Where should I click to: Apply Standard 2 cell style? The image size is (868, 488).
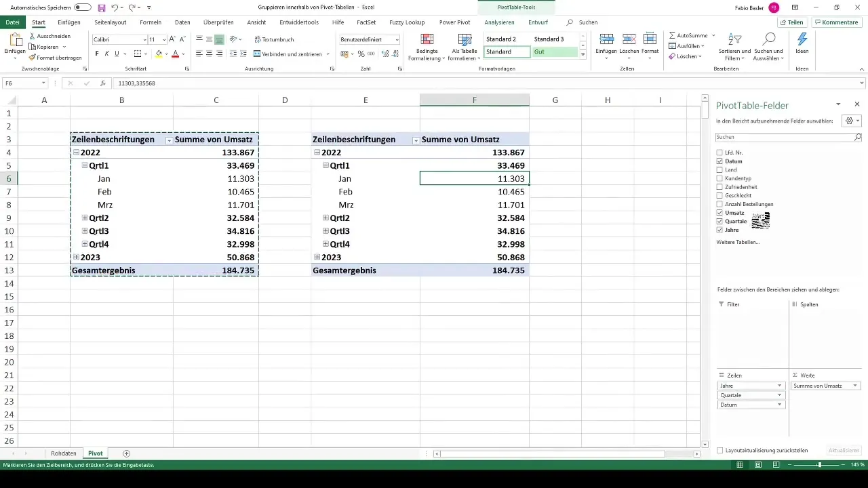point(507,39)
